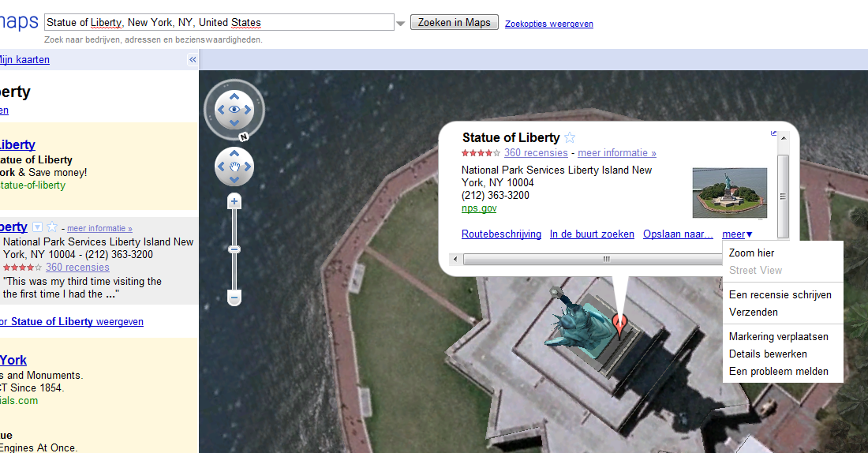Click the eye center of look control
This screenshot has width=868, height=453.
point(234,110)
